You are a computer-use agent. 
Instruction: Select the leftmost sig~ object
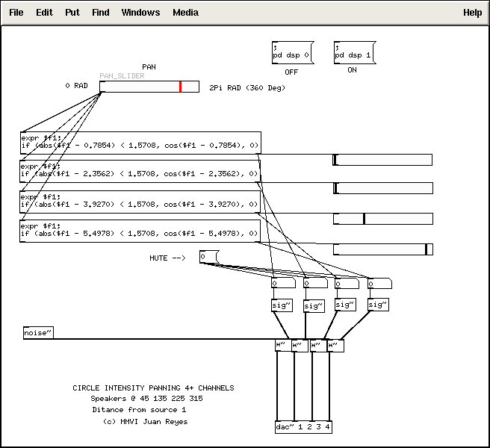coord(282,305)
